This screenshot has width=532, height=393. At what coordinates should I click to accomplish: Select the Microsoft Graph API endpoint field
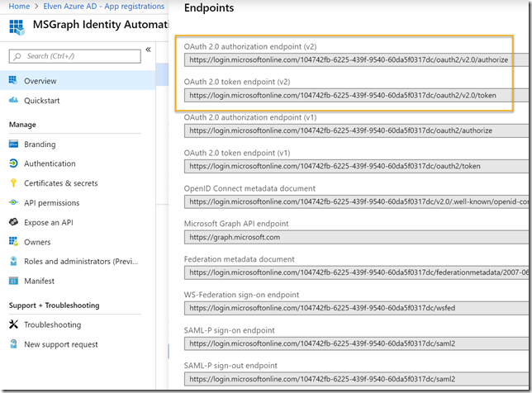pos(356,237)
